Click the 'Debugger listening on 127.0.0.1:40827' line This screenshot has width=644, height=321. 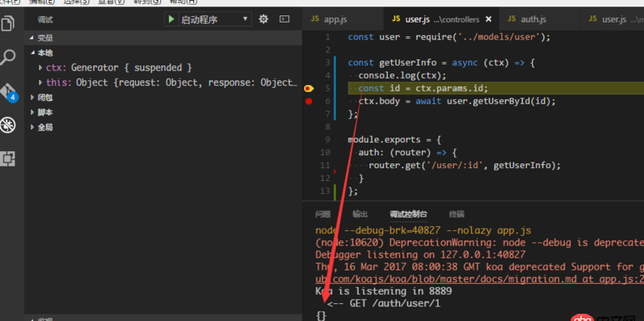[420, 254]
